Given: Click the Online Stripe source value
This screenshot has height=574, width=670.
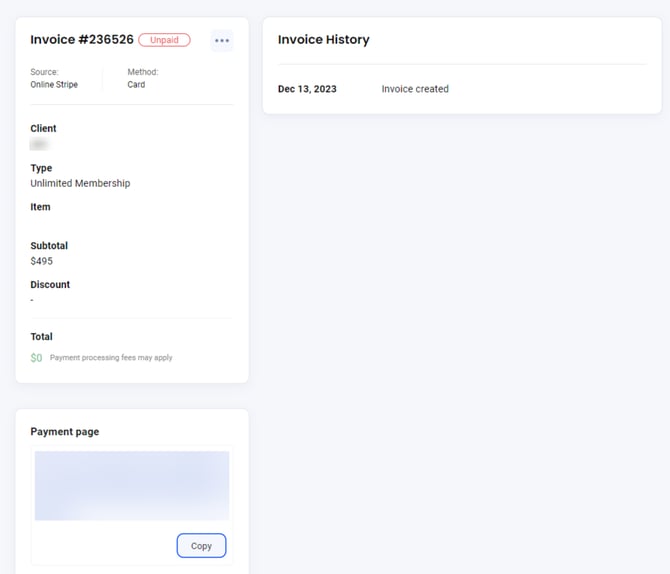Looking at the screenshot, I should pos(54,85).
